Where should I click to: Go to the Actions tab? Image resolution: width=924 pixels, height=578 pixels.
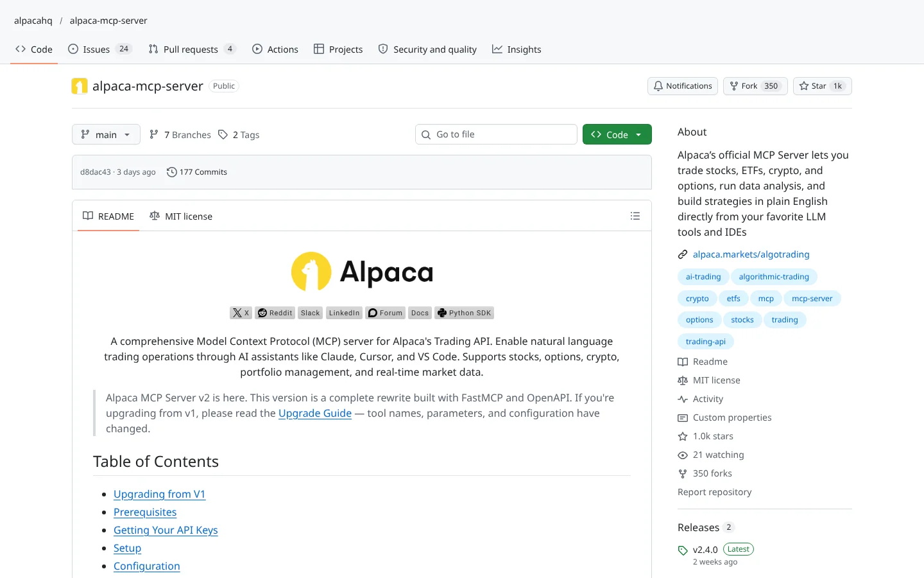(275, 49)
